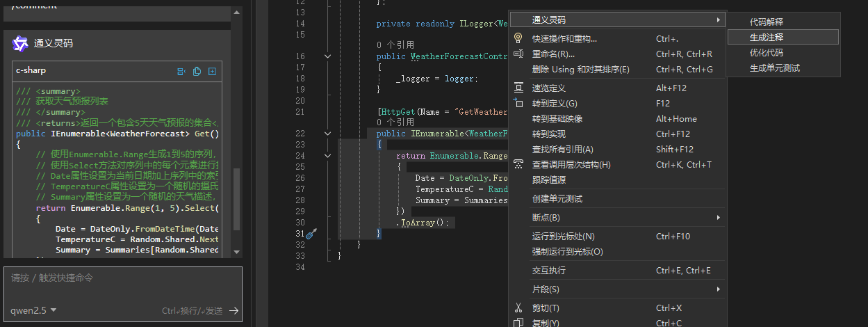The image size is (868, 327).
Task: Choose 查找所有引用(A) from context menu
Action: (x=617, y=150)
